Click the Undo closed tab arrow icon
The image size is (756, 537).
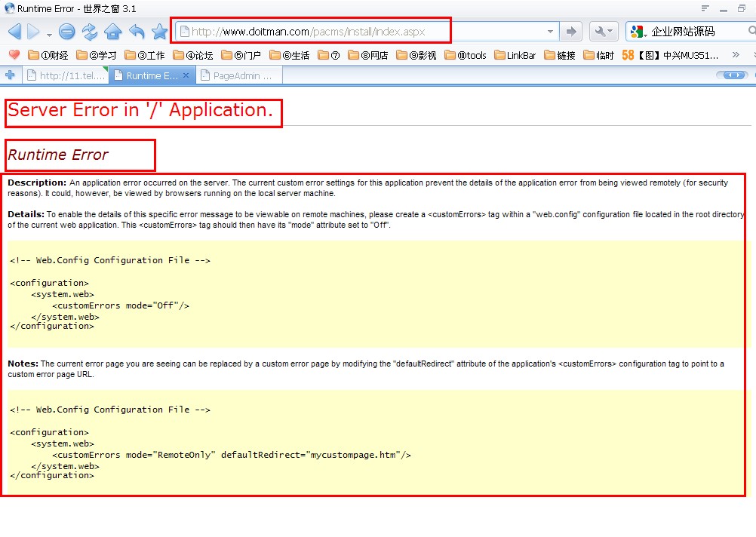click(x=137, y=32)
